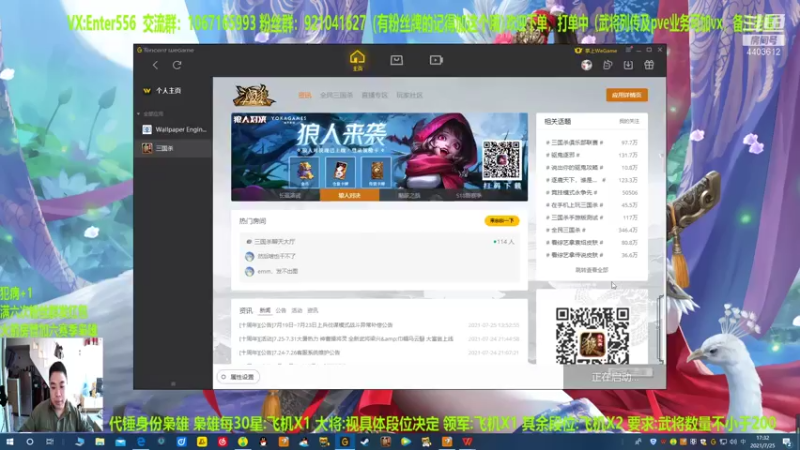
Task: Open the WeGame store bag icon
Action: tap(396, 60)
